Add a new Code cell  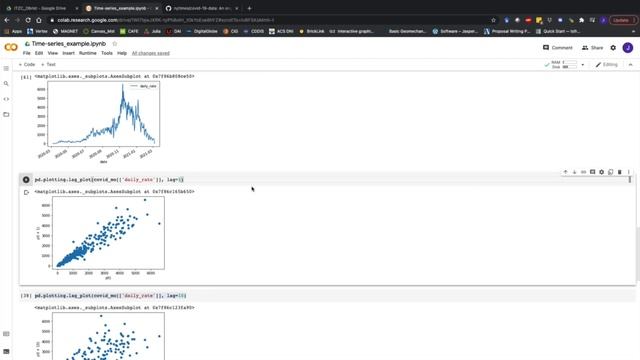point(27,64)
